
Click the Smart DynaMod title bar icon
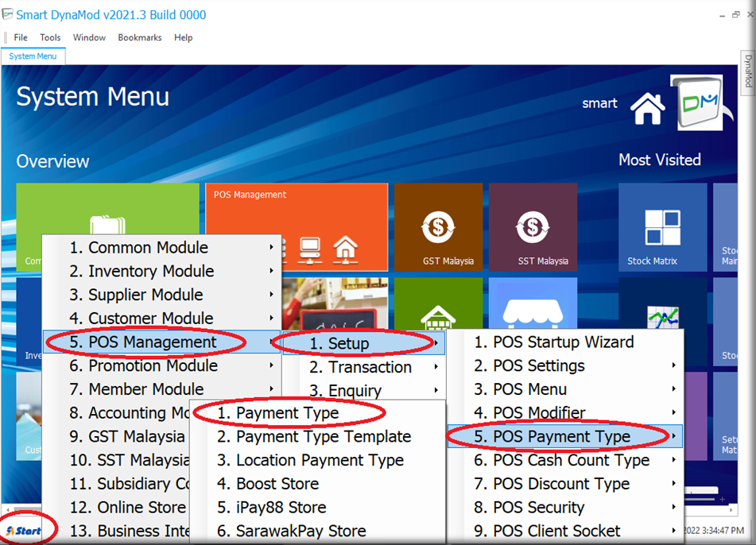8,14
